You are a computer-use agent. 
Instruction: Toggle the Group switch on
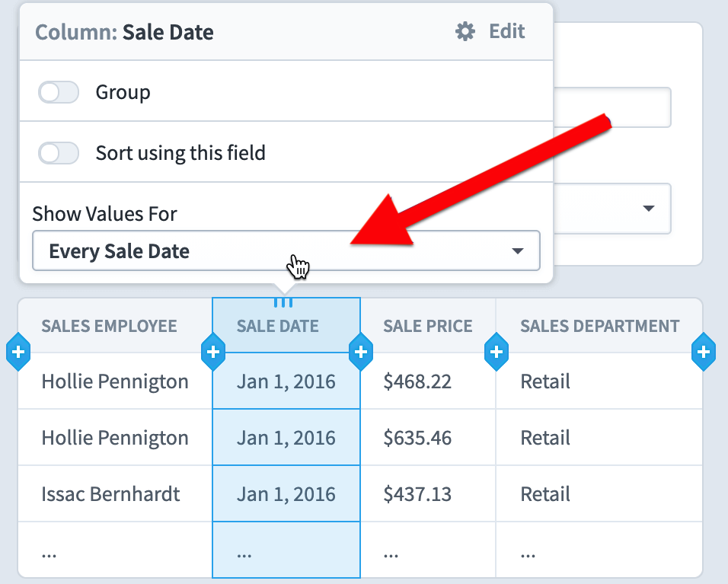click(59, 92)
